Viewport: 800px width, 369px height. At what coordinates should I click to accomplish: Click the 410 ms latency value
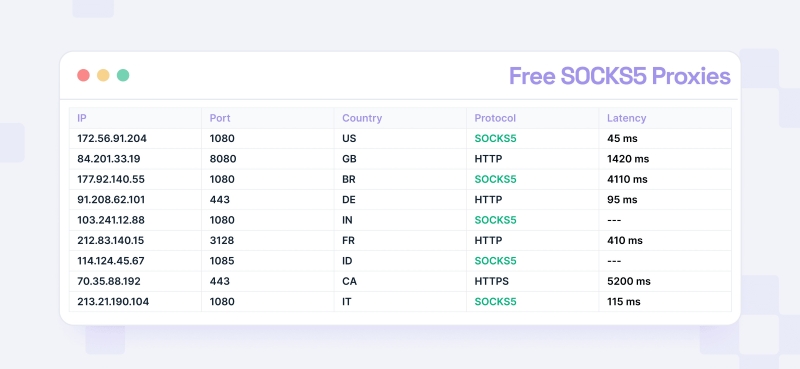point(624,240)
